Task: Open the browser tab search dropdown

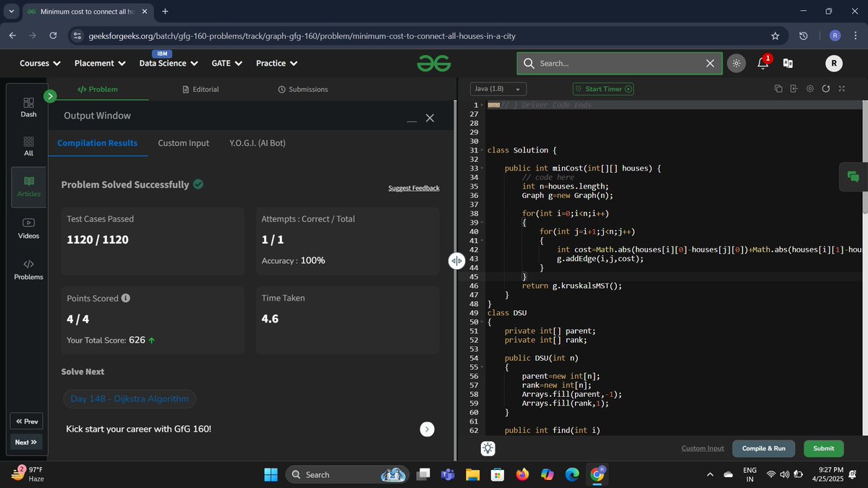Action: tap(11, 12)
